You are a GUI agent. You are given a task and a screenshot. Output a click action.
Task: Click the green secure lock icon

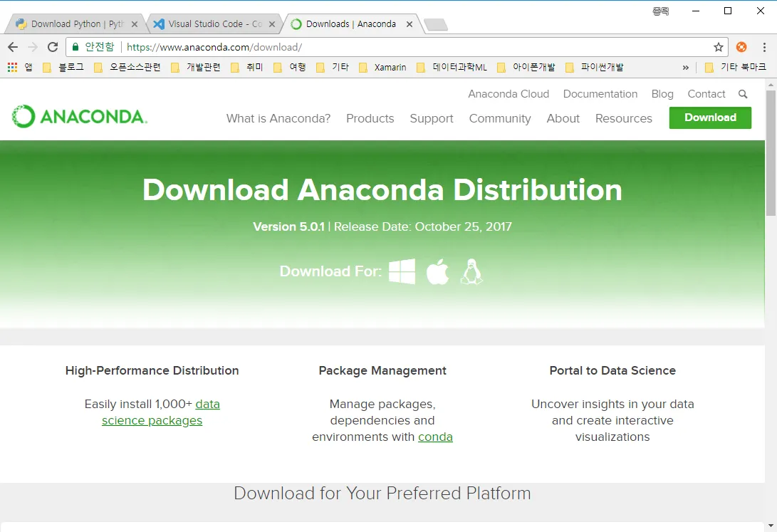tap(75, 47)
